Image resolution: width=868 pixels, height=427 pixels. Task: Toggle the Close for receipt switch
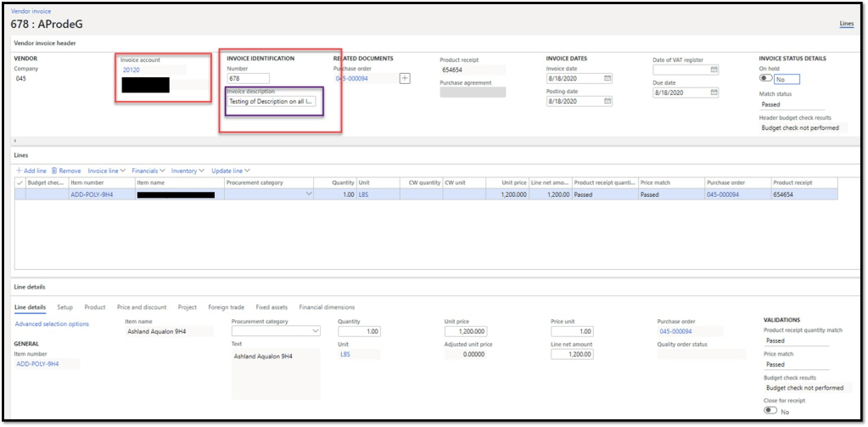[x=770, y=410]
